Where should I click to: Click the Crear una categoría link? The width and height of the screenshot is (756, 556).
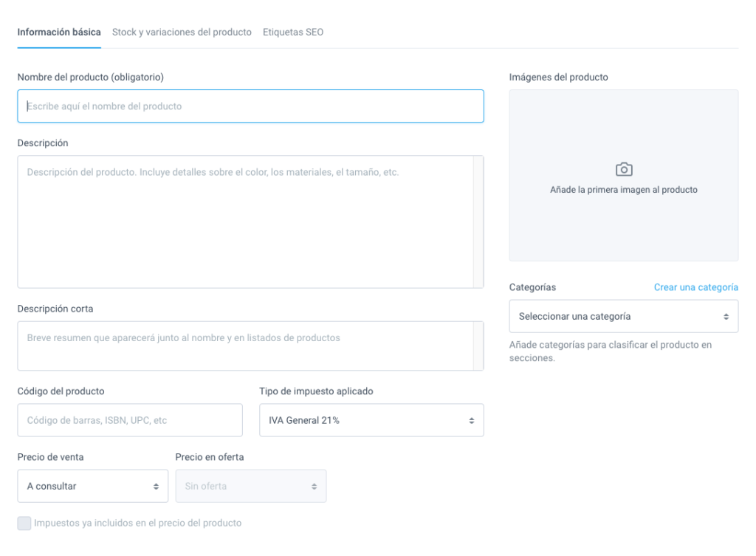(695, 287)
